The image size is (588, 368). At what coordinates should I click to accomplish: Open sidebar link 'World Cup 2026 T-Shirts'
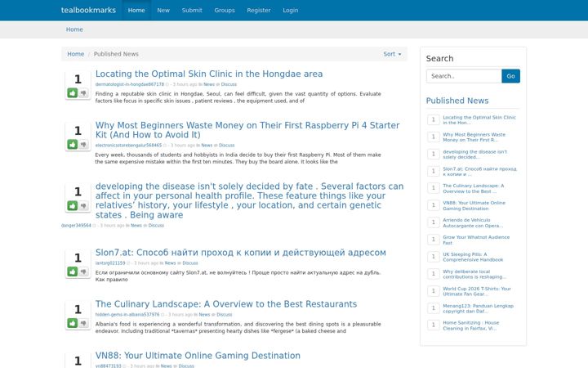pyautogui.click(x=477, y=291)
